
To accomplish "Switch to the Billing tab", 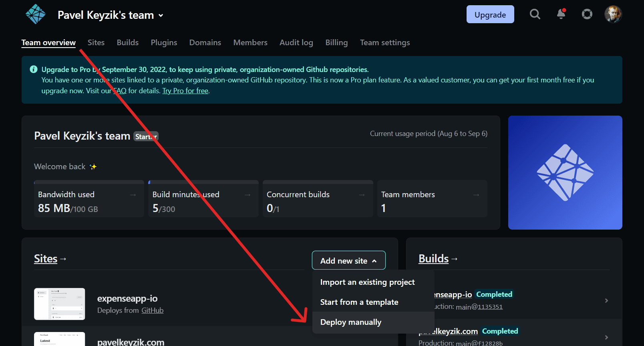I will pos(336,42).
